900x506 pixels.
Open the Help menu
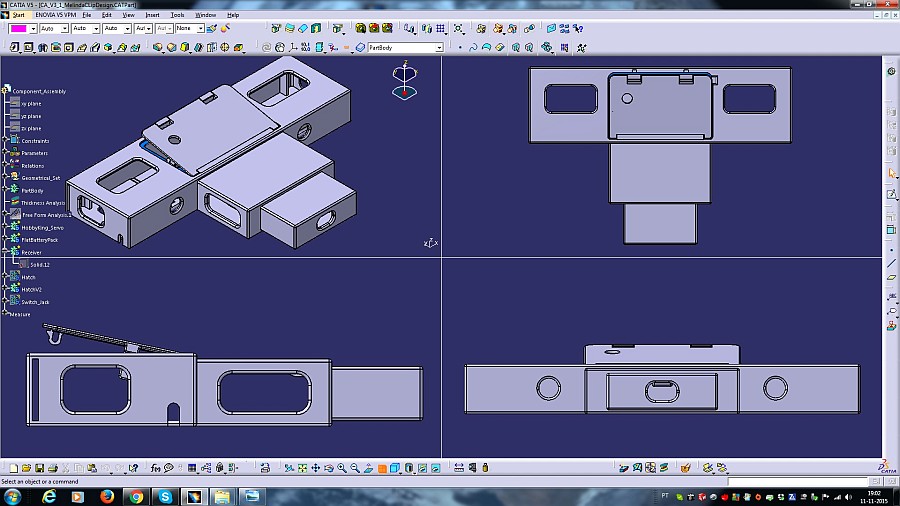pyautogui.click(x=233, y=15)
